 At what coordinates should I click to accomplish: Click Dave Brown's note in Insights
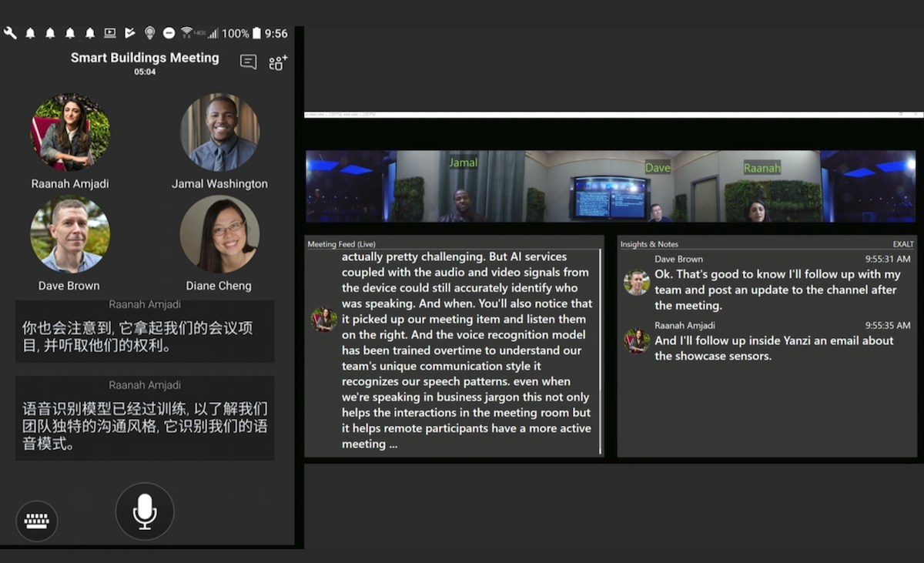coord(777,290)
